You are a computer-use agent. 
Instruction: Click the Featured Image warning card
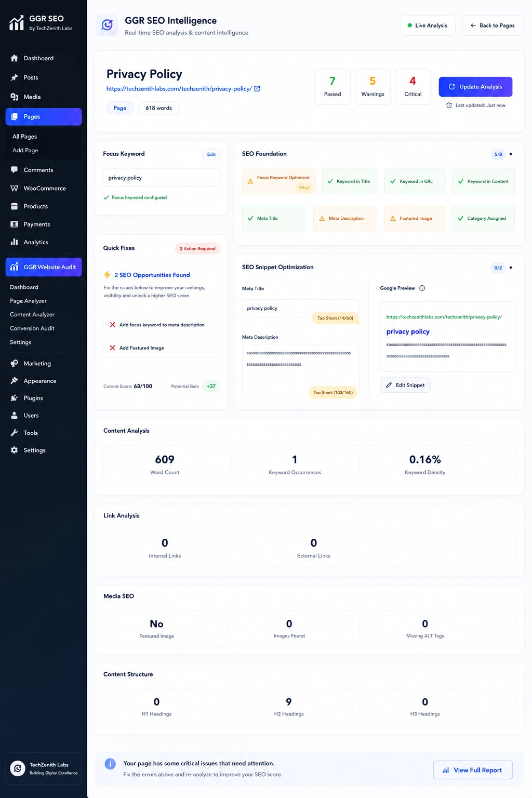tap(415, 219)
